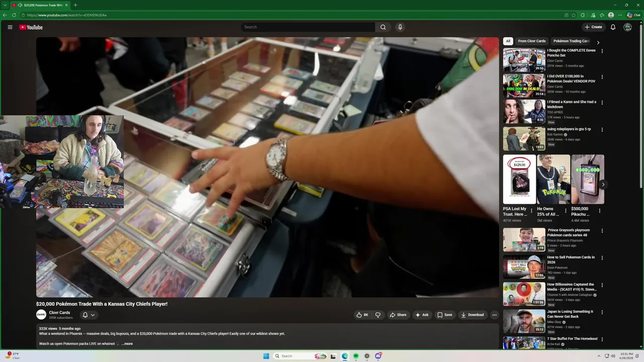Open taskbar weather widget 57°F

click(x=14, y=356)
